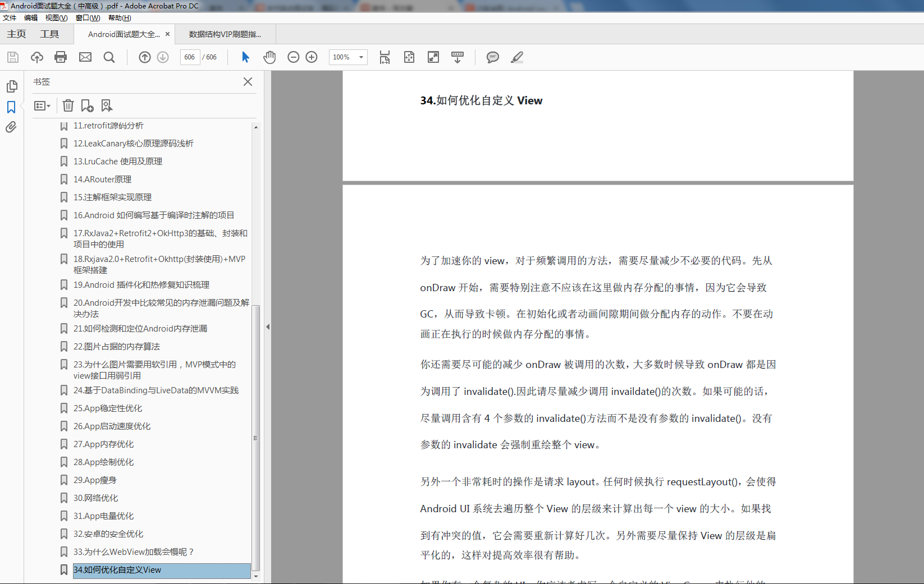Close the bookmarks panel
Viewport: 924px width, 584px height.
(x=248, y=81)
